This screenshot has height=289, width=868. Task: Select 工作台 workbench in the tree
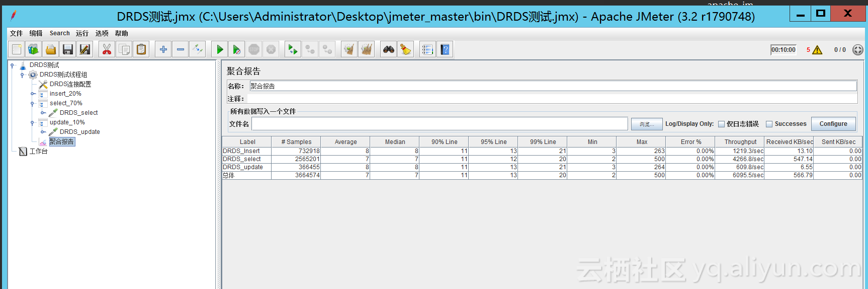pos(38,151)
